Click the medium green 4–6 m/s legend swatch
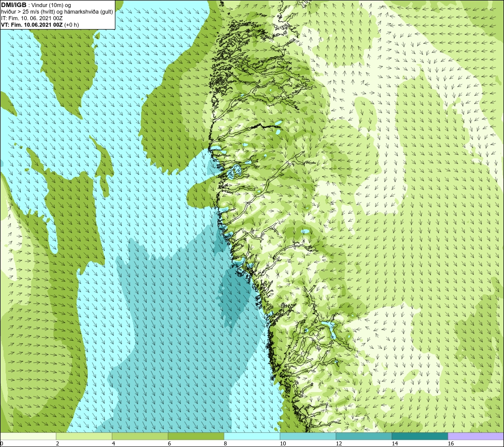Screen dimensions: 504x447 [140, 436]
